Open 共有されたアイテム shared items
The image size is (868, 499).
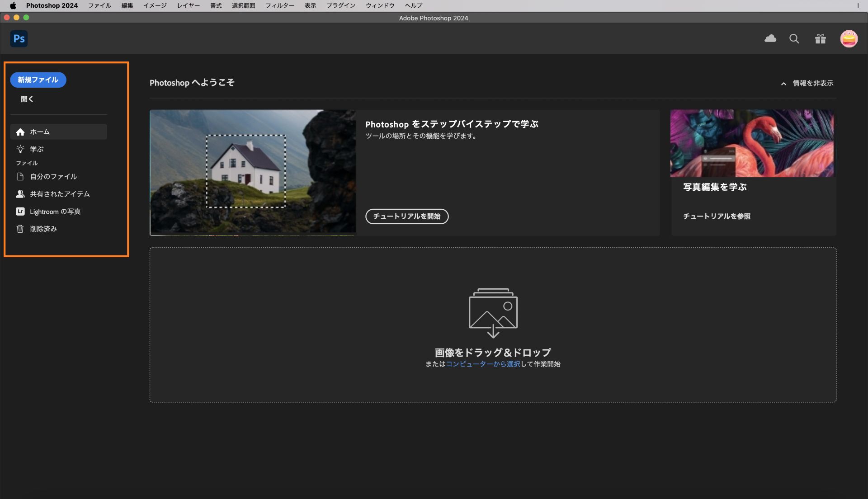pos(60,194)
